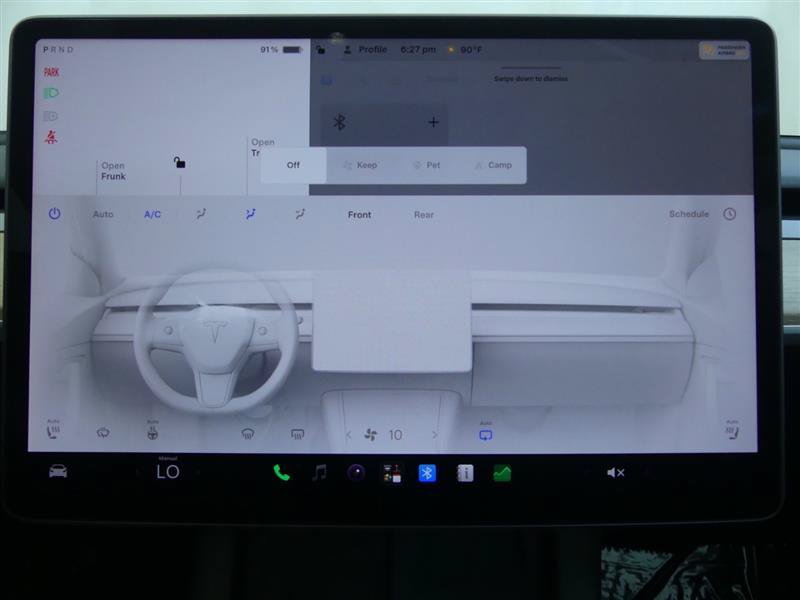Screen dimensions: 800x600
Task: Add a Bluetooth device with plus icon
Action: (433, 122)
